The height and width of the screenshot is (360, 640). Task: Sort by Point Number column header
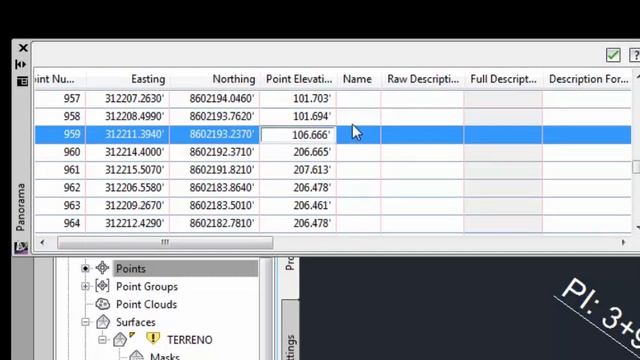pos(60,79)
